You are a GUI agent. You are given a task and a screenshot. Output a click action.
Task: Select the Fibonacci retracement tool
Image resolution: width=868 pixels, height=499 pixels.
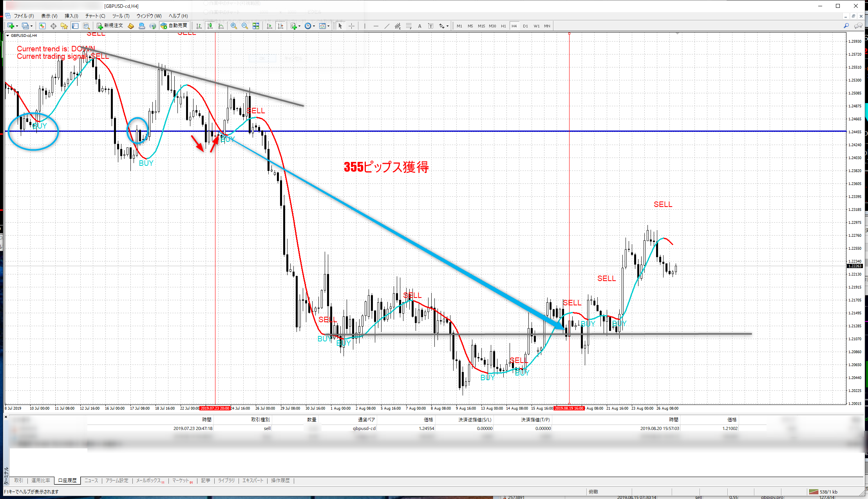tap(409, 26)
